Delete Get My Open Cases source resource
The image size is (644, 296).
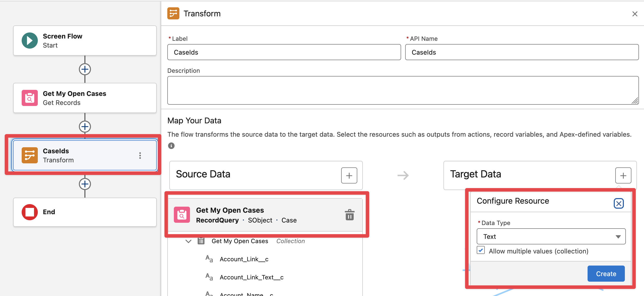pos(349,215)
